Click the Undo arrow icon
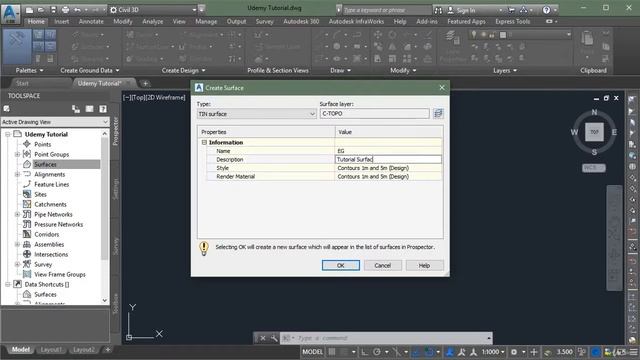Screen dimensions: 640x360 [x=78, y=9]
